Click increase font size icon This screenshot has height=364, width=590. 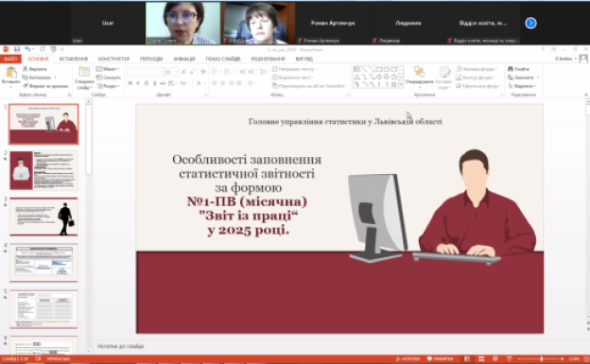point(183,72)
